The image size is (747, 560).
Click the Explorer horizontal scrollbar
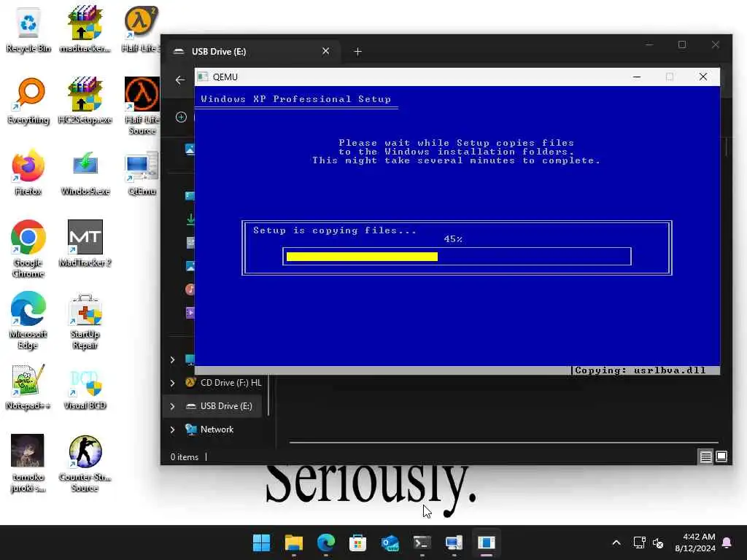[x=503, y=443]
